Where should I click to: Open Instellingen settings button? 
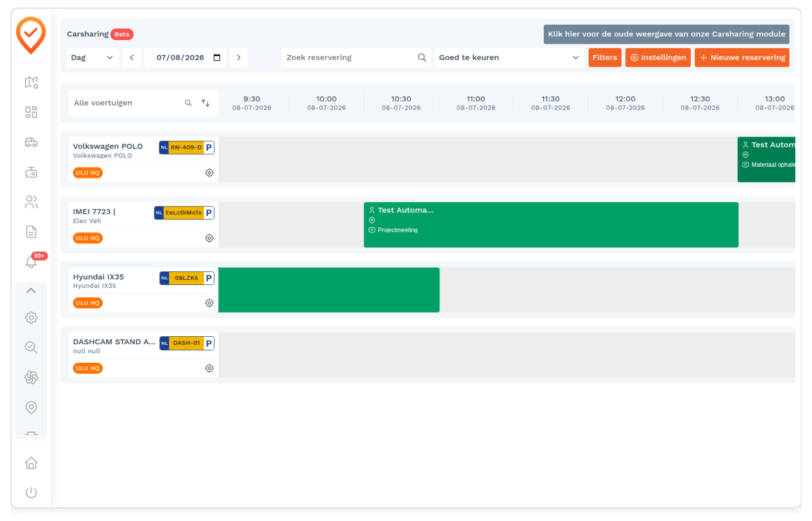[658, 57]
